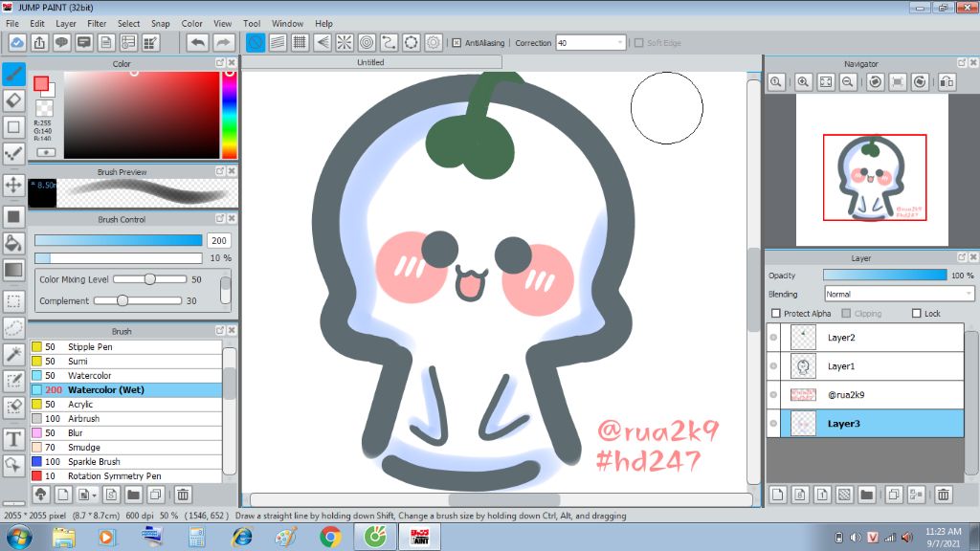Undock the Brush panel
The width and height of the screenshot is (980, 551).
[x=220, y=330]
